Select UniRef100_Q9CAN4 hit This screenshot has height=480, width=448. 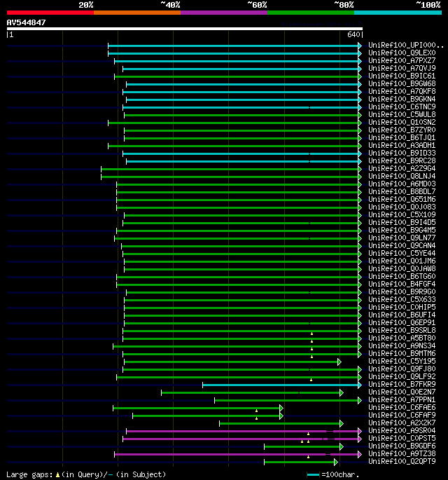point(402,245)
